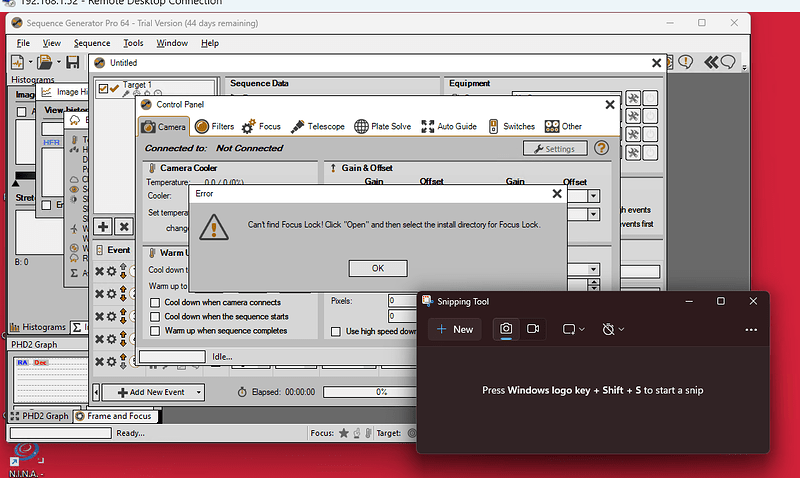The width and height of the screenshot is (800, 478).
Task: Close the Error dialog with the X
Action: click(557, 194)
